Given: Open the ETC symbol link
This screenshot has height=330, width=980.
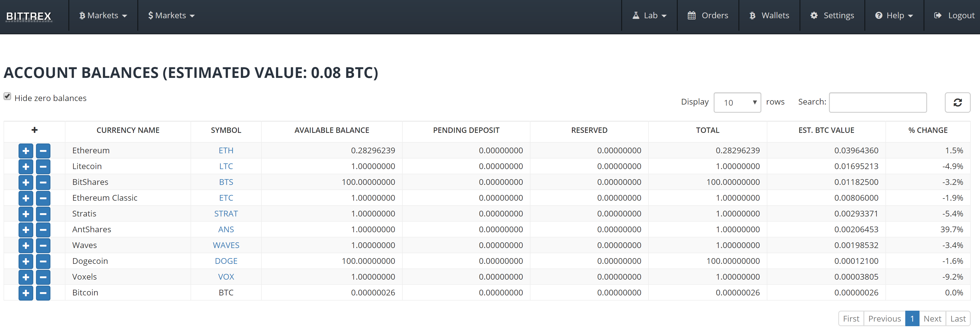Looking at the screenshot, I should coord(226,198).
